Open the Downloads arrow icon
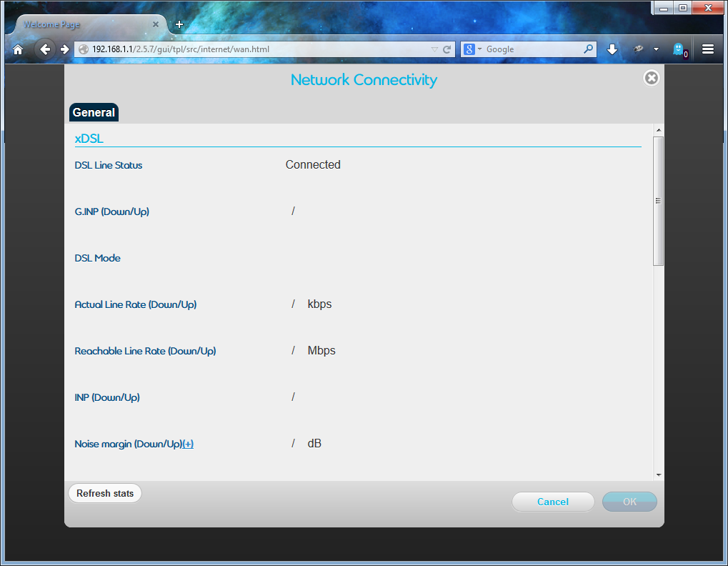728x566 pixels. tap(612, 49)
